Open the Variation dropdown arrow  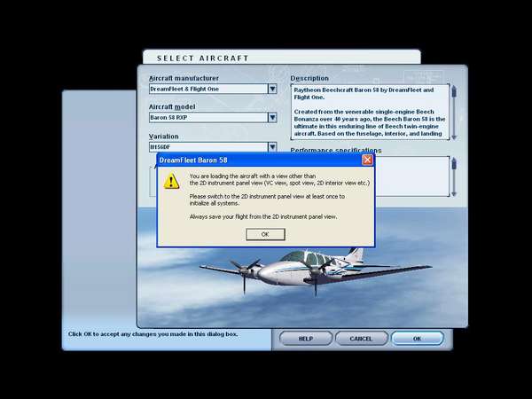(272, 146)
